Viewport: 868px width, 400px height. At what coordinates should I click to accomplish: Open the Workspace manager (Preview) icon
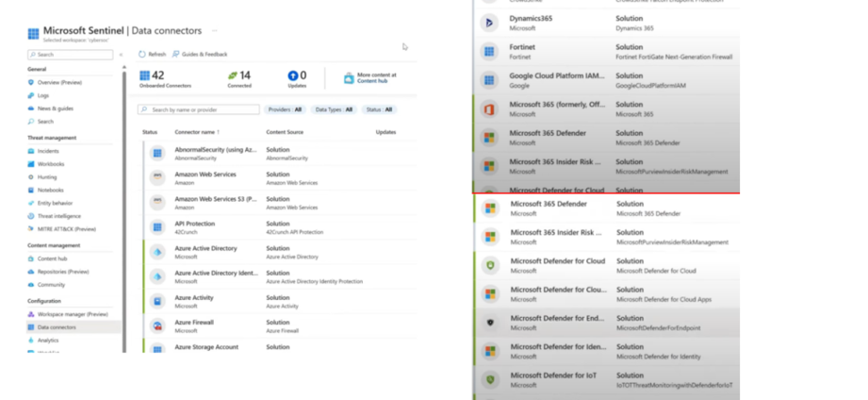point(31,314)
